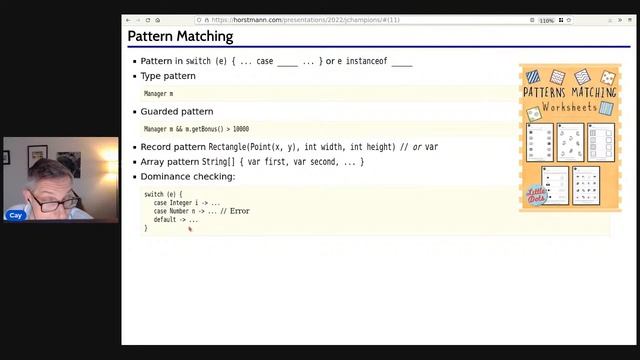Screen dimensions: 640x360
Task: Click the 'Array pattern' bullet text
Action: click(x=252, y=162)
